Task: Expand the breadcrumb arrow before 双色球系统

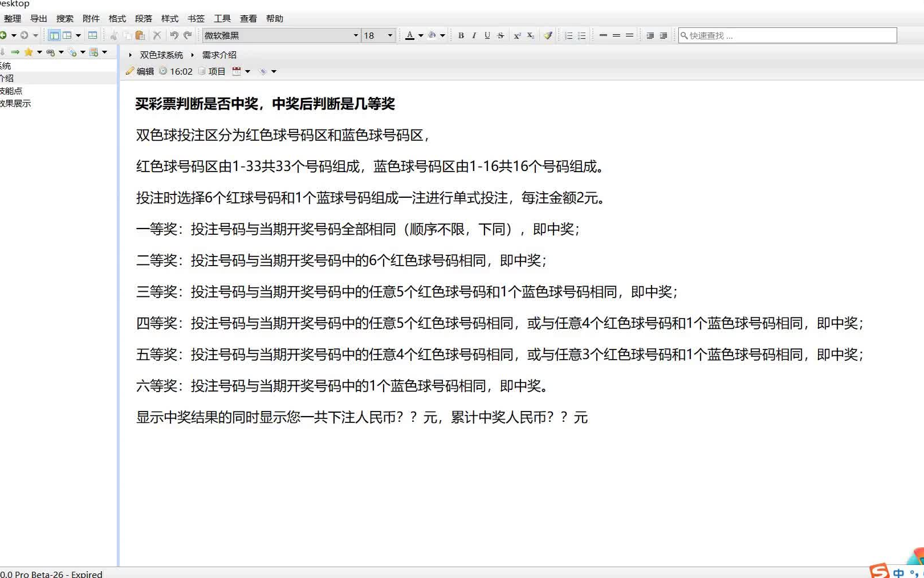Action: point(131,55)
